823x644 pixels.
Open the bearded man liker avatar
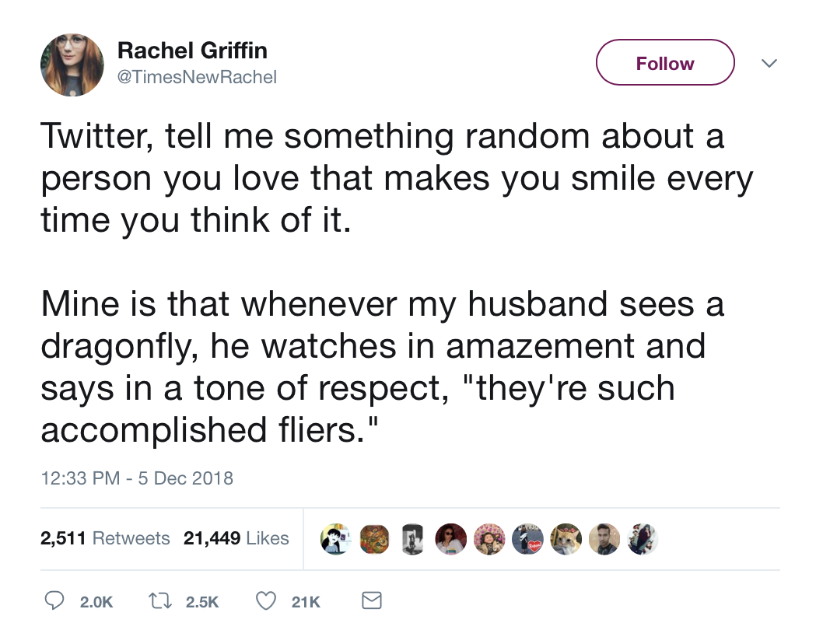[604, 538]
